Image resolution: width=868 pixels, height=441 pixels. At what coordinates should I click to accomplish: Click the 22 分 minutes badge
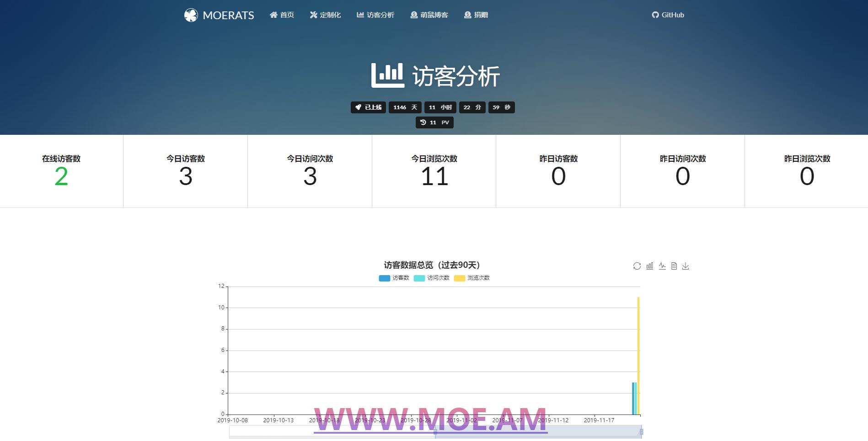pos(472,107)
